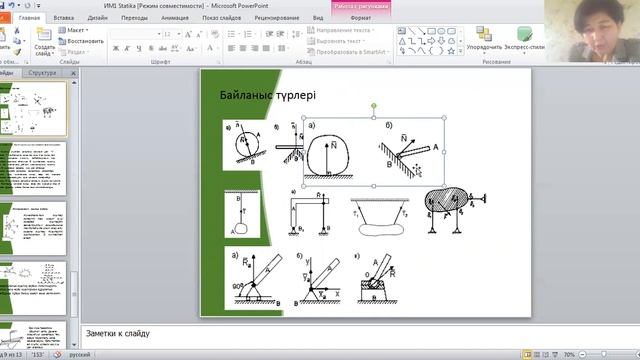Switch to the Анимация tab
The width and height of the screenshot is (640, 360).
175,18
